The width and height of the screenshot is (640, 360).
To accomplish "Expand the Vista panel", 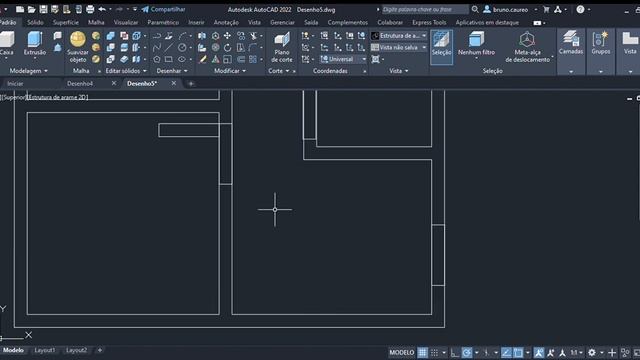I will coord(398,71).
